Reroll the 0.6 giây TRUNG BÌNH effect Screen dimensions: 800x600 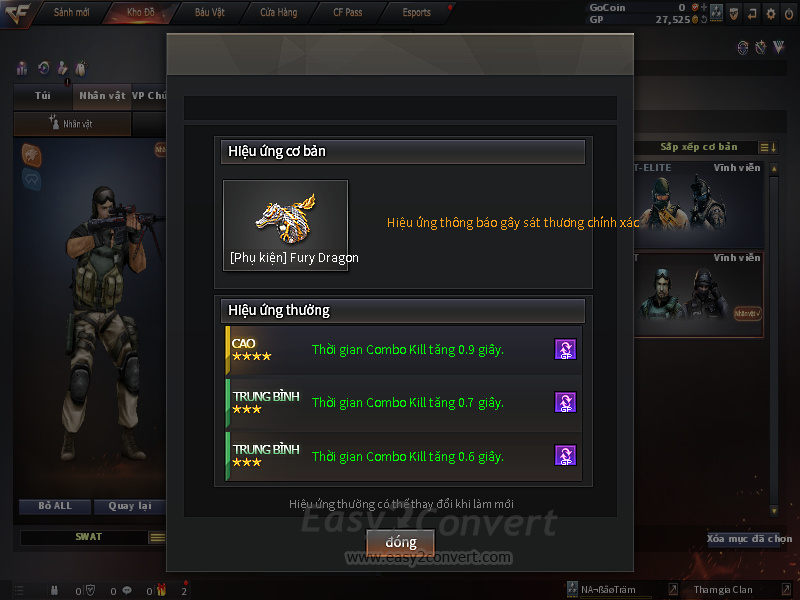(565, 455)
